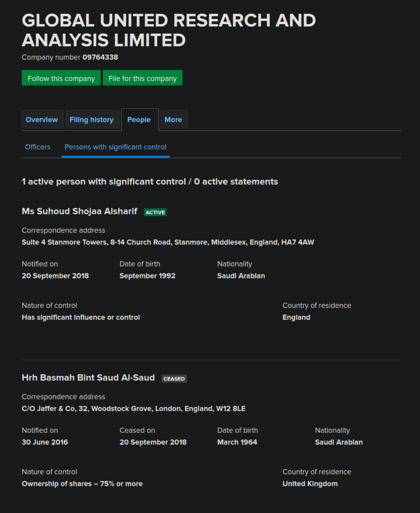
Task: Click the active person count summary heading
Action: point(150,181)
